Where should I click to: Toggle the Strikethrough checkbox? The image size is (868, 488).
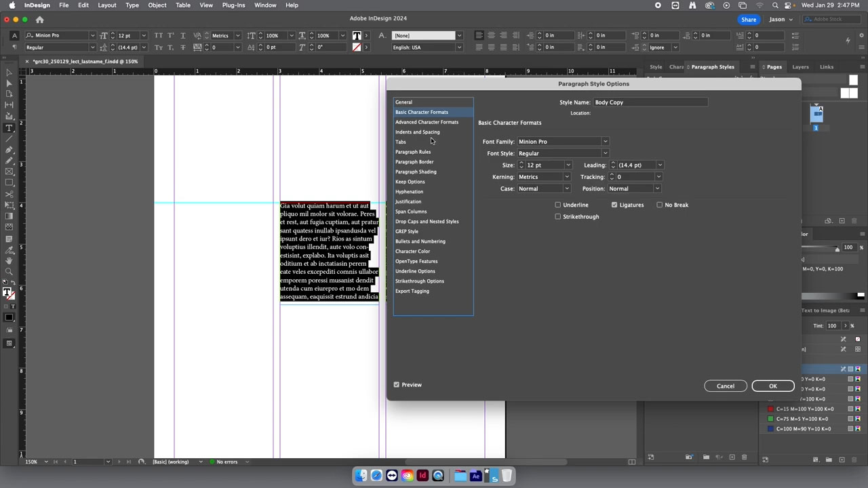click(x=558, y=217)
